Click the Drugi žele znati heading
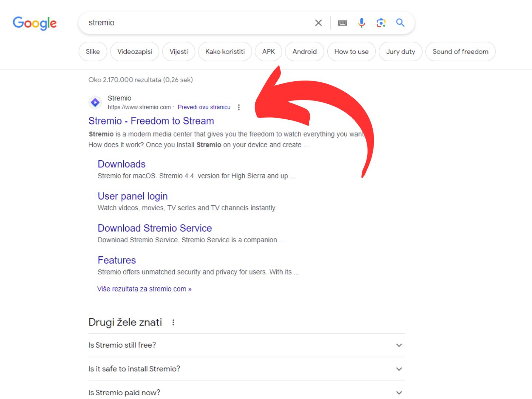 tap(125, 323)
